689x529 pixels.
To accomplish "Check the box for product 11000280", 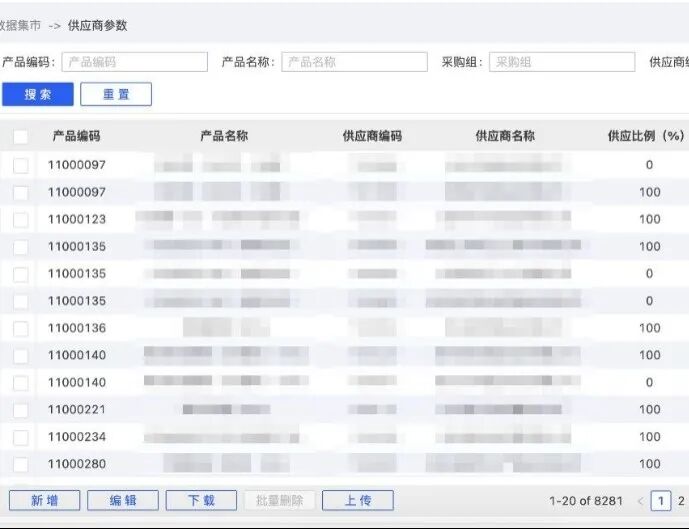I will tap(21, 464).
